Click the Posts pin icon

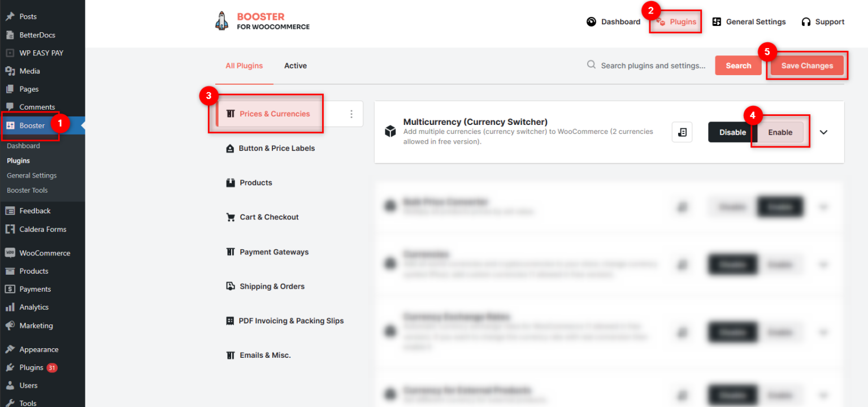point(10,16)
